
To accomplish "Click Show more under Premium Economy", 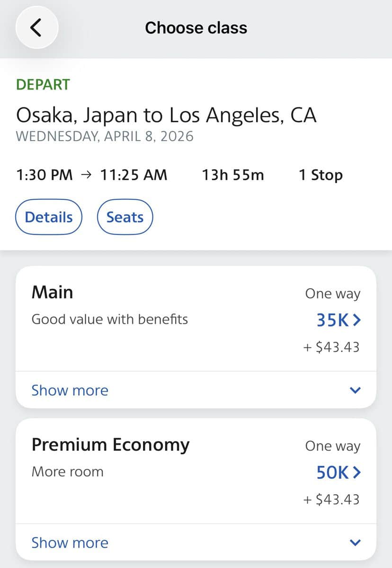I will [70, 543].
